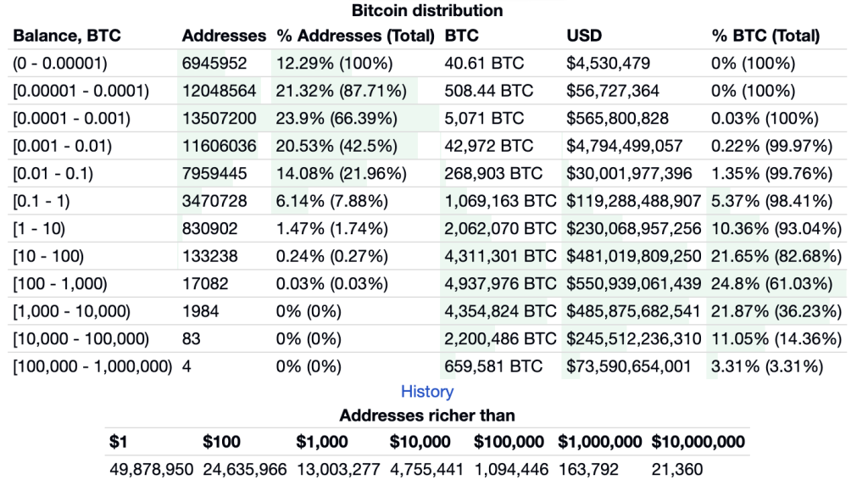This screenshot has width=868, height=502.
Task: Click the [100,000 - 1,000,000) balance range
Action: coord(93,367)
